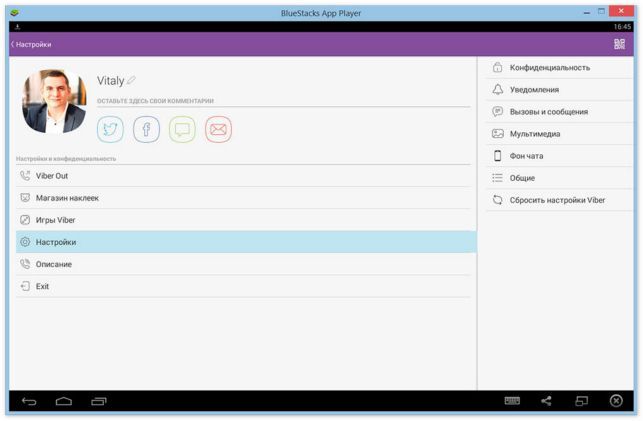Screen dimensions: 643x421
Task: Open the Описание entry
Action: (x=244, y=264)
